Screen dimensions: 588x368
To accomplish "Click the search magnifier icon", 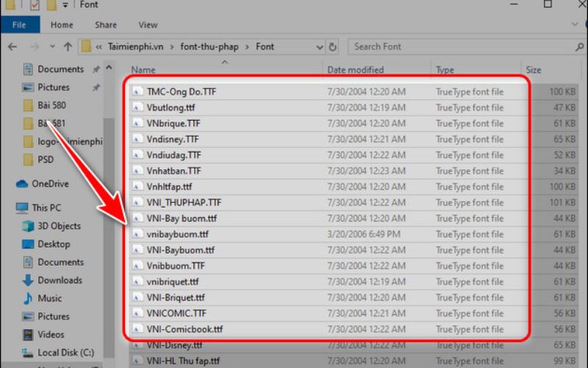I will 579,47.
